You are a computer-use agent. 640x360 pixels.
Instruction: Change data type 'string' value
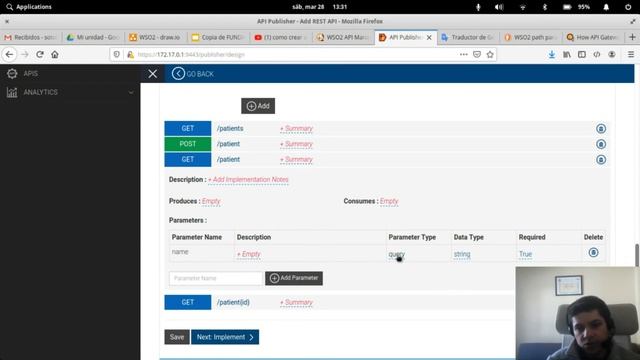point(462,254)
